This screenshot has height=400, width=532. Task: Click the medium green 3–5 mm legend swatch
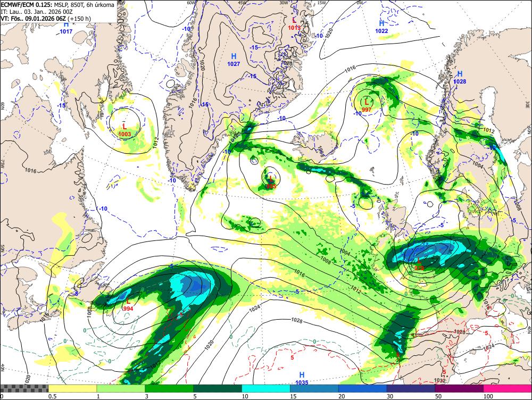(169, 388)
